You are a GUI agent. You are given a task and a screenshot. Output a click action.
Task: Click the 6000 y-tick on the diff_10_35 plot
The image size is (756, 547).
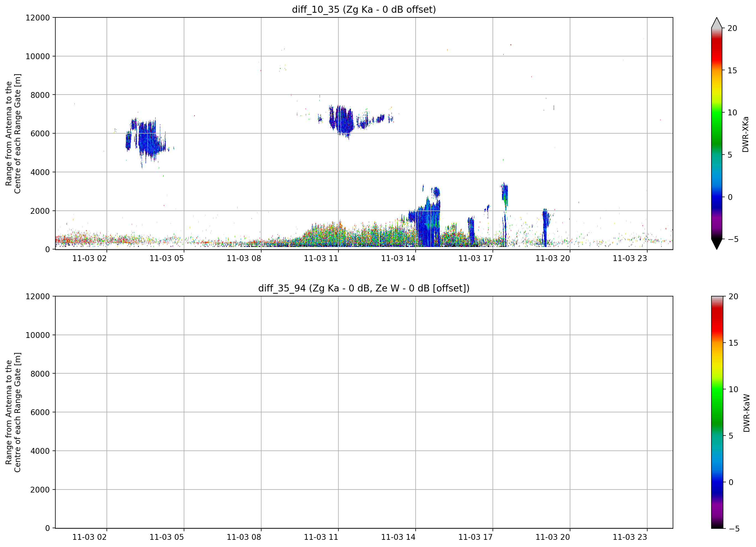click(40, 134)
